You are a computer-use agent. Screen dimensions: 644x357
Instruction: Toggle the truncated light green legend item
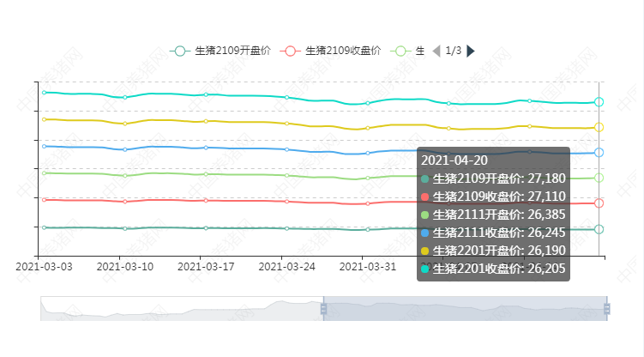(x=408, y=51)
